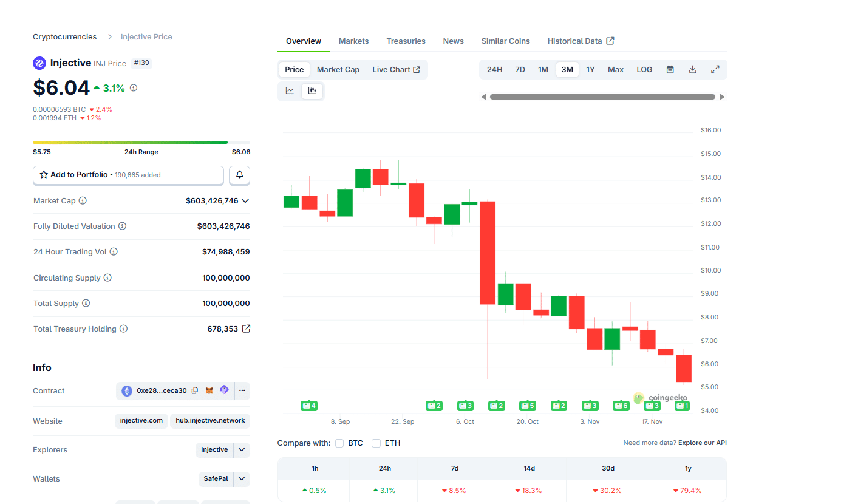Expand the Market Cap details chevron
The height and width of the screenshot is (504, 858).
pos(245,200)
